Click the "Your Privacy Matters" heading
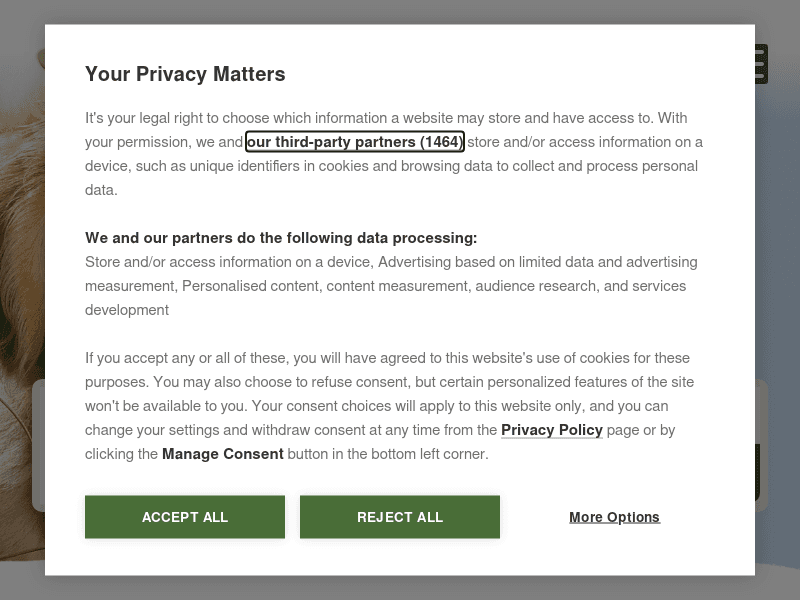Image resolution: width=800 pixels, height=600 pixels. (185, 74)
